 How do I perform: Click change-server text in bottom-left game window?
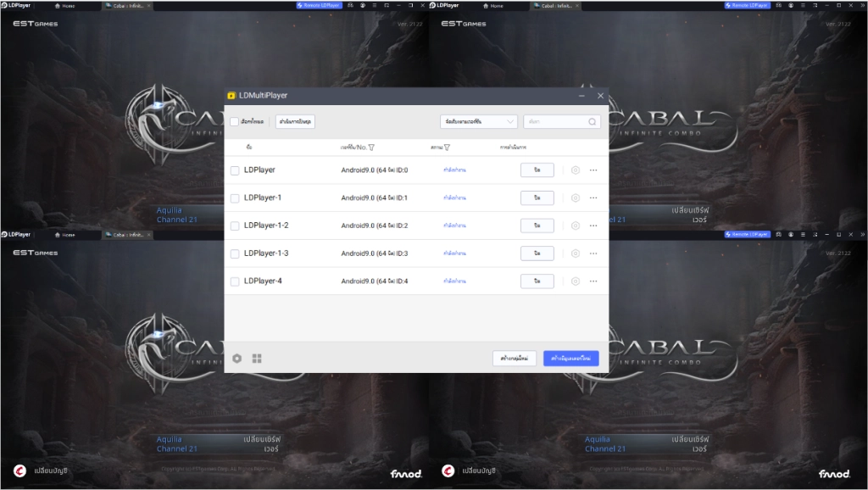click(262, 444)
